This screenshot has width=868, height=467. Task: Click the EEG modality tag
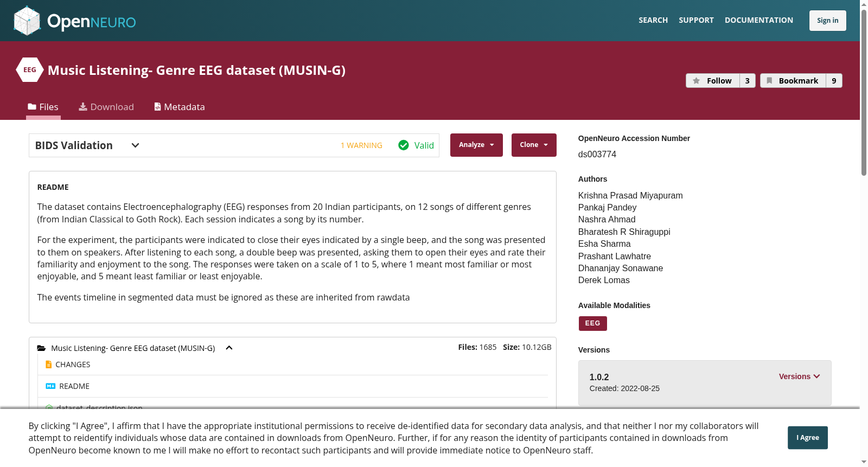(x=592, y=323)
